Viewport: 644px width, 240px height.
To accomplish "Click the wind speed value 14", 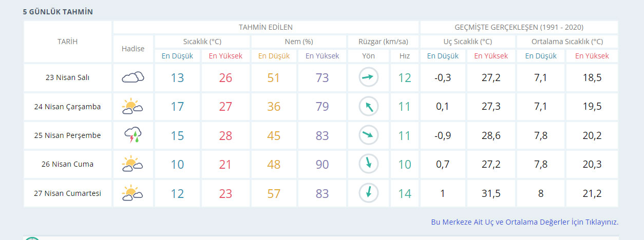I will pyautogui.click(x=405, y=194).
